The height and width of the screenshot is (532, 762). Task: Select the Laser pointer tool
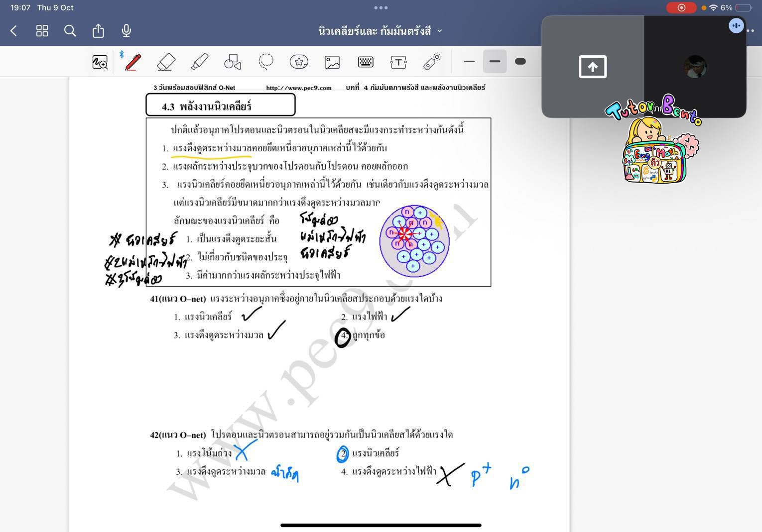(x=432, y=62)
